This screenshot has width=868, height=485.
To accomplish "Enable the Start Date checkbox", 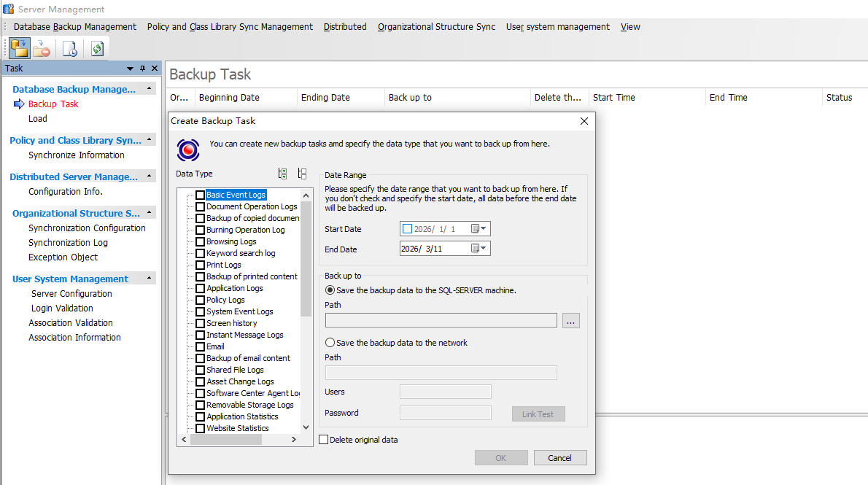I will (x=408, y=229).
